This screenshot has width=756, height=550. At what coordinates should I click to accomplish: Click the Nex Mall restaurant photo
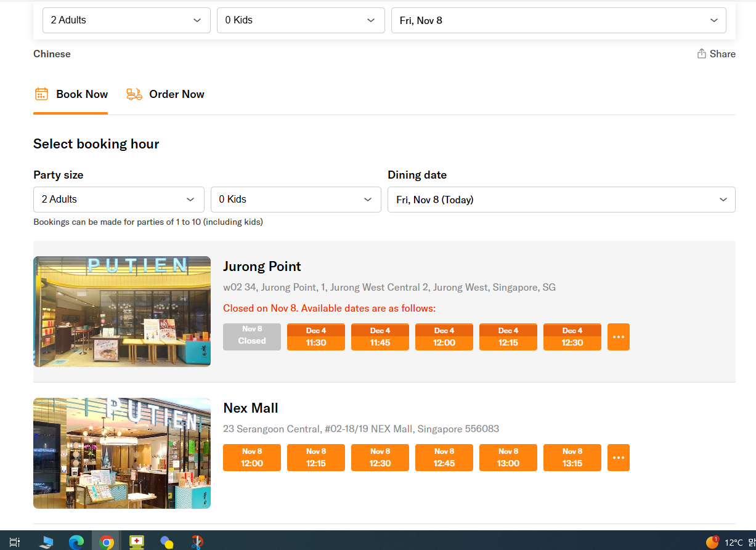122,453
